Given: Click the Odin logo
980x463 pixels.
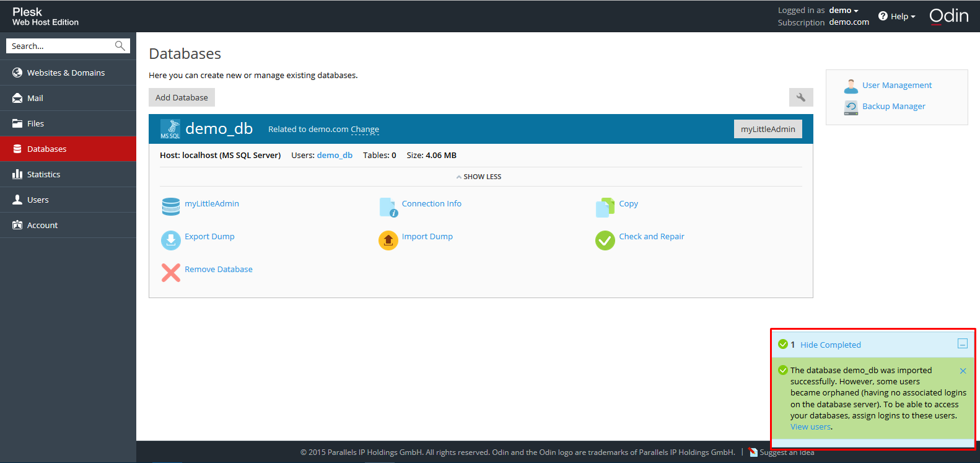Looking at the screenshot, I should tap(949, 15).
